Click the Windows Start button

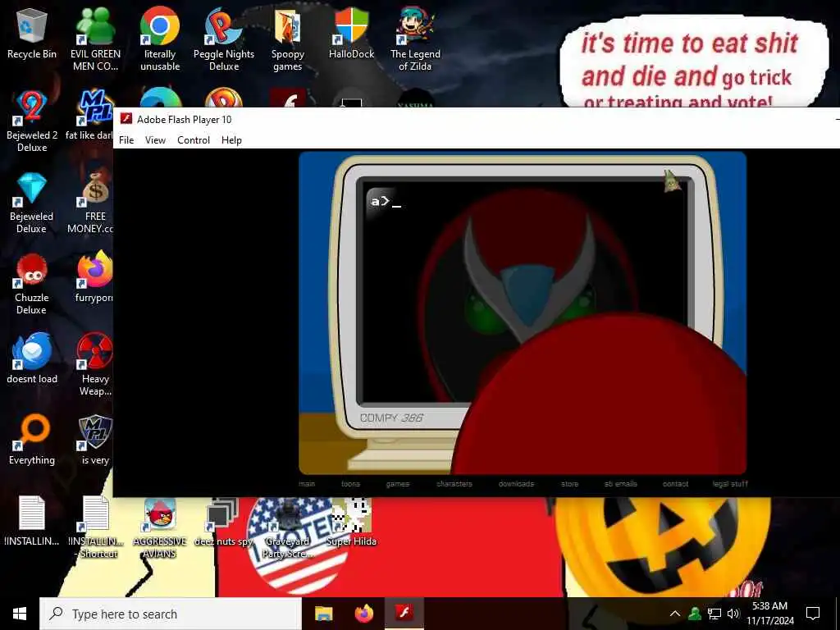[x=20, y=614]
